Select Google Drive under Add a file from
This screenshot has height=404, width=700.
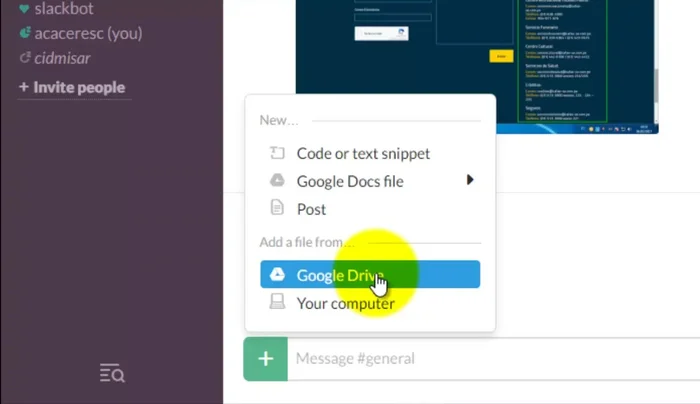(x=340, y=275)
